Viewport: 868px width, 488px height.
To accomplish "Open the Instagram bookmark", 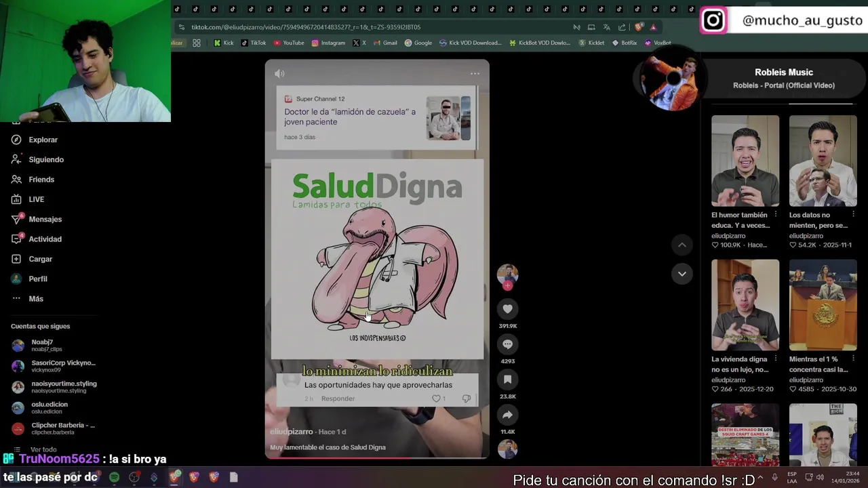I will point(328,43).
